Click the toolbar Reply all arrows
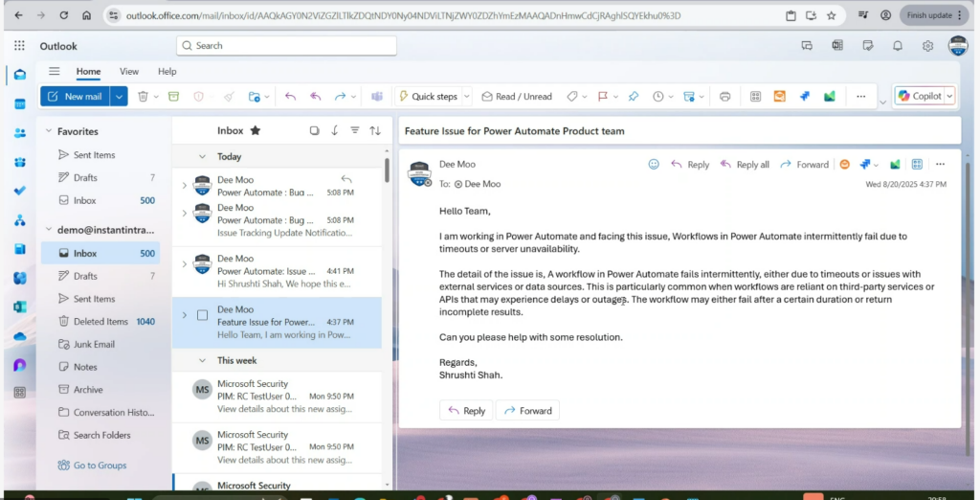 (x=316, y=97)
